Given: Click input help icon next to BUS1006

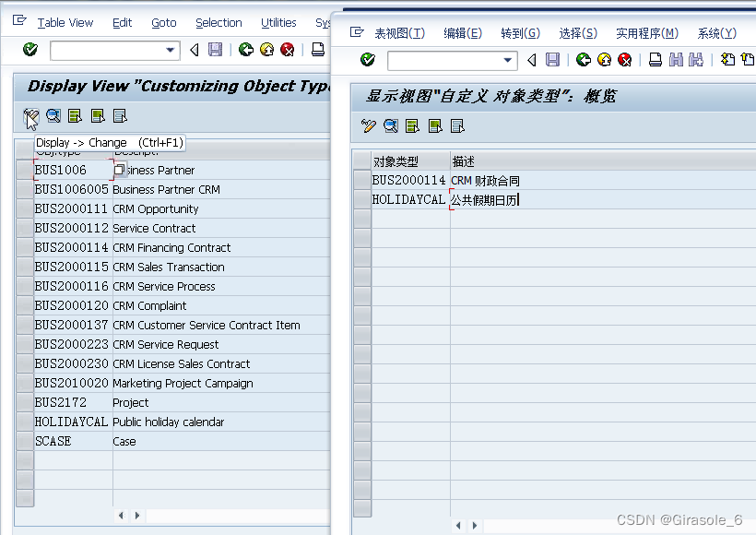Looking at the screenshot, I should 119,170.
